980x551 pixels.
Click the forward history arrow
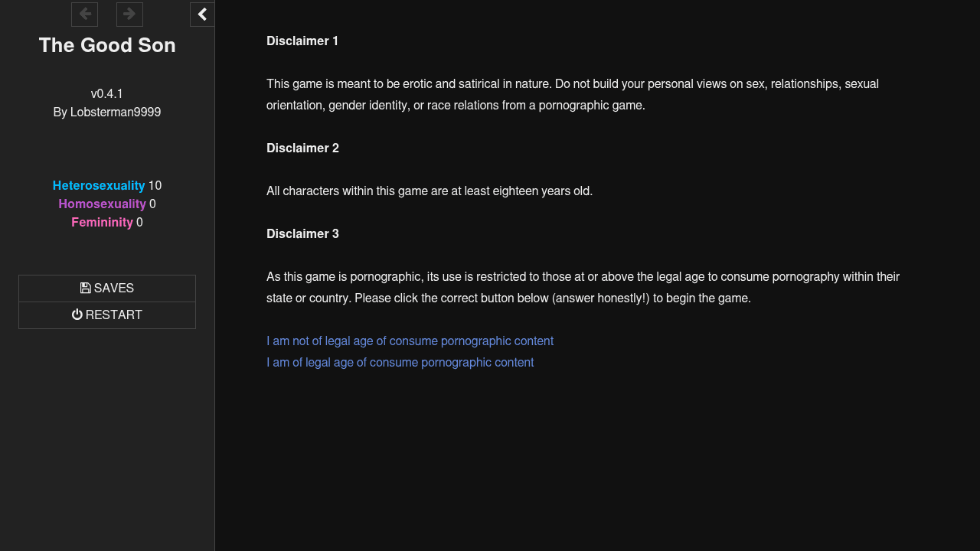129,14
